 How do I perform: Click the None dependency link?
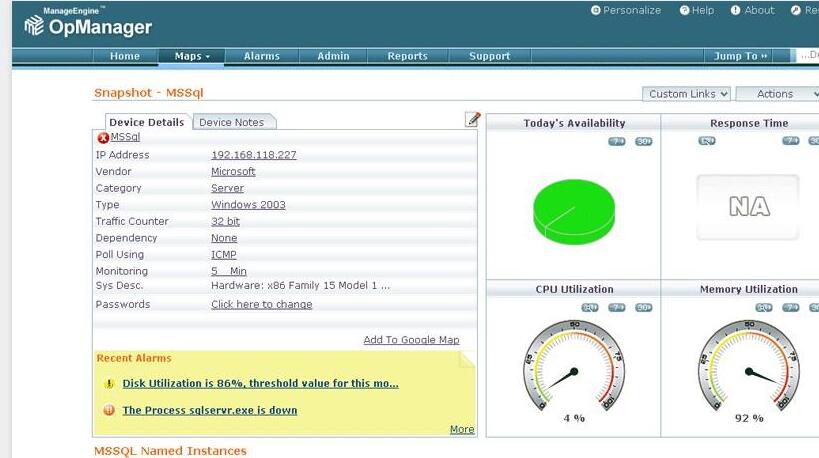click(224, 238)
